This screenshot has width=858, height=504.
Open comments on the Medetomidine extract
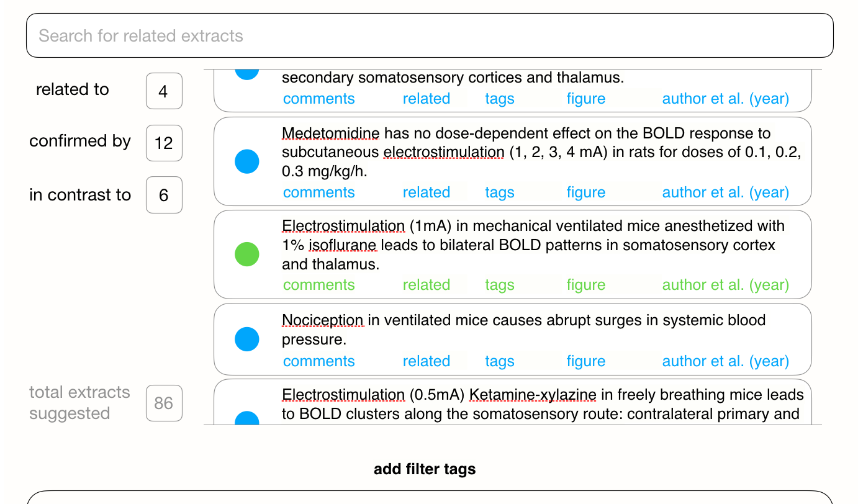(318, 192)
